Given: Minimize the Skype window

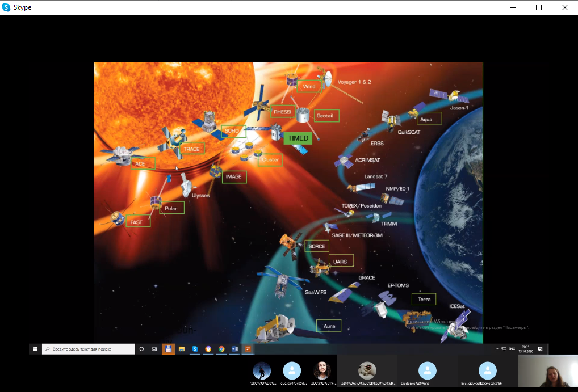Looking at the screenshot, I should (x=513, y=7).
